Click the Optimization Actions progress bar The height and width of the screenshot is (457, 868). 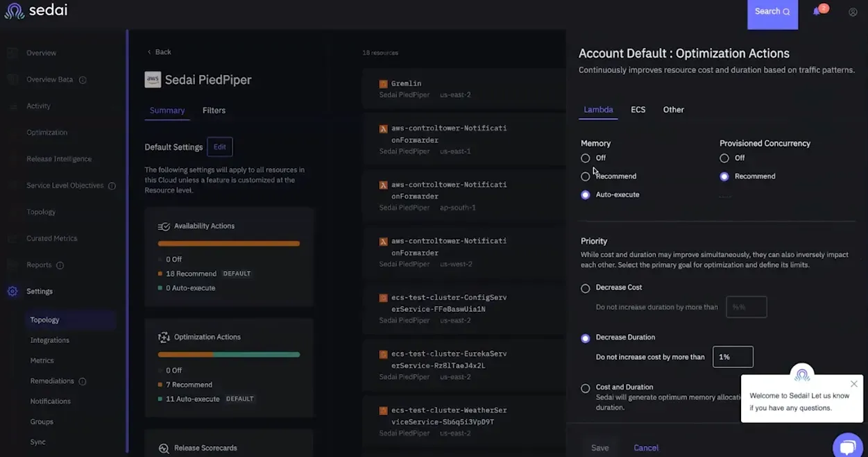(x=229, y=355)
